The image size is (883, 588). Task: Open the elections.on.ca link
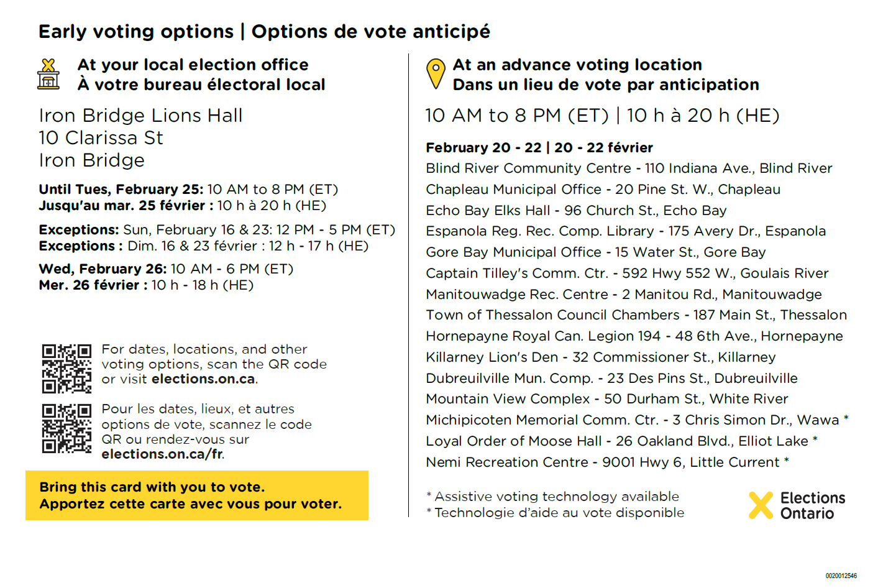pyautogui.click(x=203, y=379)
